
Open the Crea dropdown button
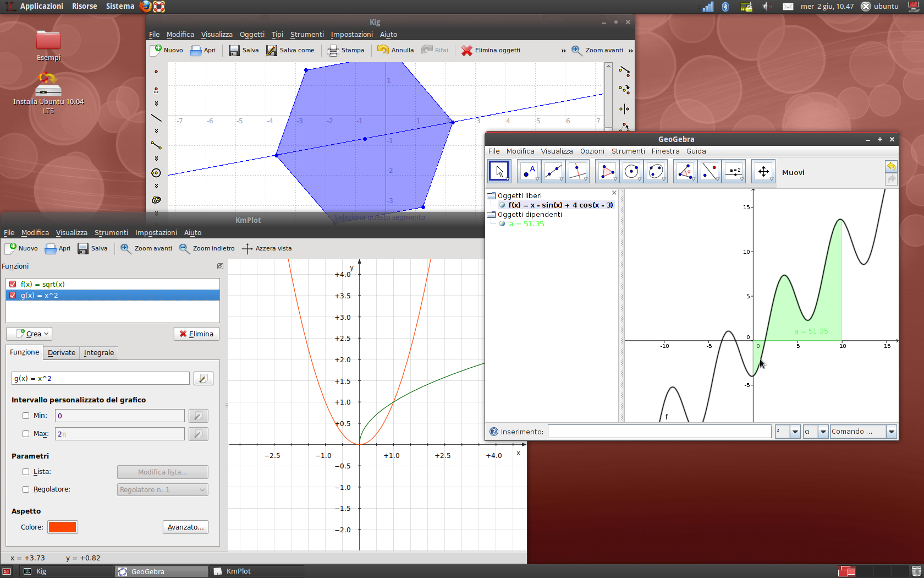click(29, 334)
